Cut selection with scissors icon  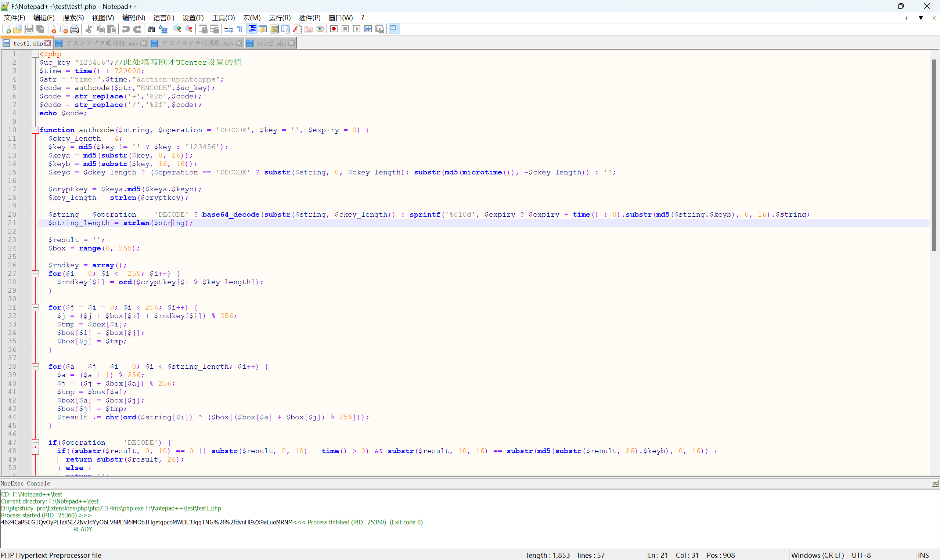click(x=89, y=29)
